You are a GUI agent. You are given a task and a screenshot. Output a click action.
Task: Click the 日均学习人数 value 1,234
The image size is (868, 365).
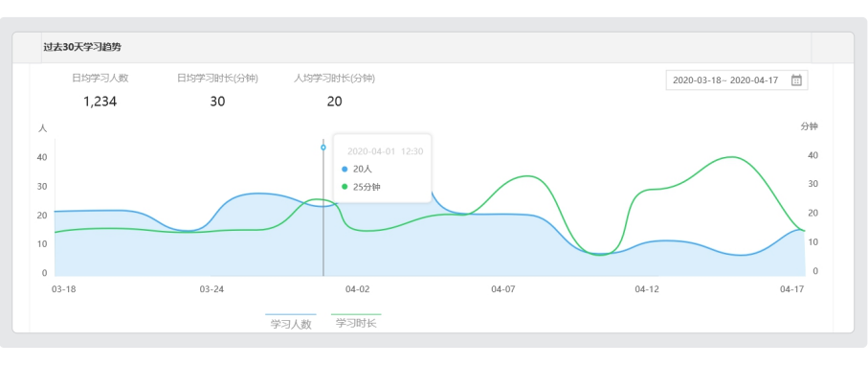pos(100,102)
